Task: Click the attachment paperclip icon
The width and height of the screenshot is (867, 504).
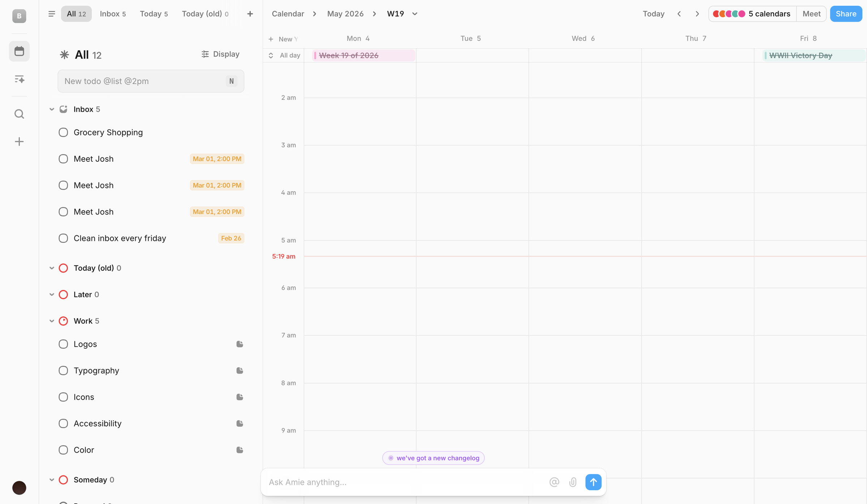Action: pos(573,482)
